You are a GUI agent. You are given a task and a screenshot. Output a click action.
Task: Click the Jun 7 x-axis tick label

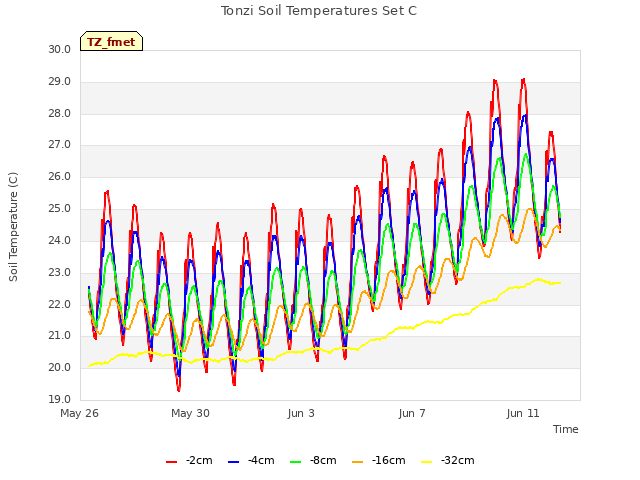(412, 413)
